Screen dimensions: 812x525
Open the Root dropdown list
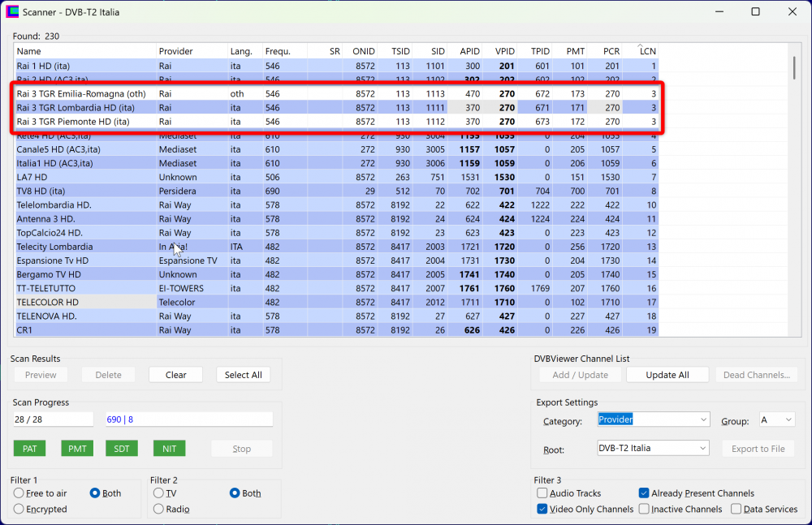point(653,448)
